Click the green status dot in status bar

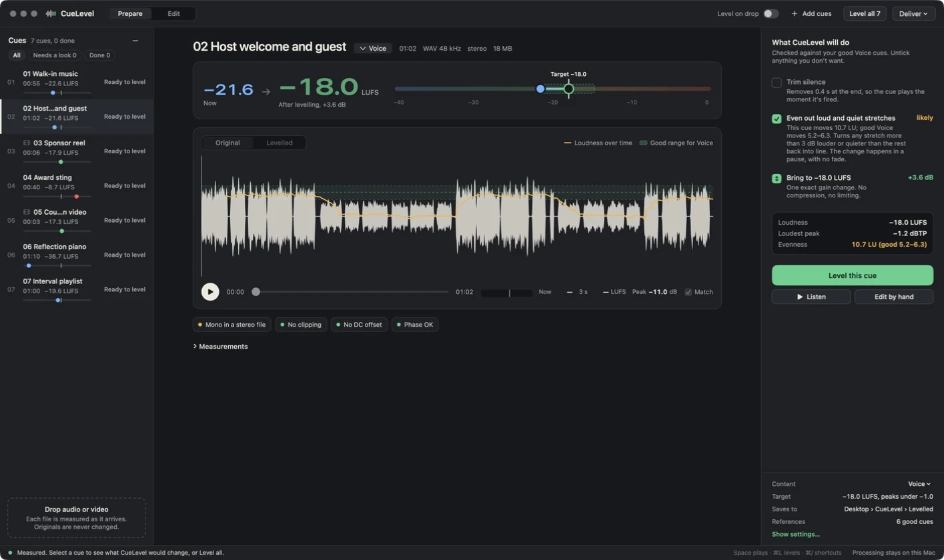[x=10, y=553]
